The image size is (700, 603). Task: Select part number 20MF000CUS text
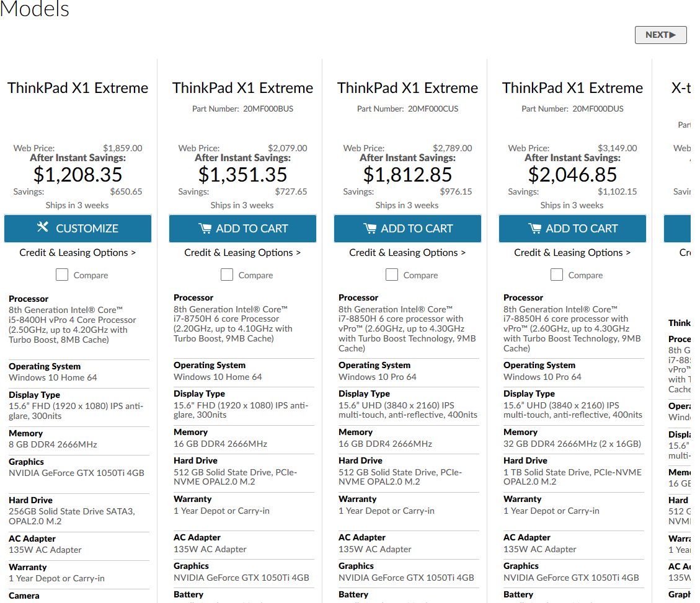[x=433, y=109]
